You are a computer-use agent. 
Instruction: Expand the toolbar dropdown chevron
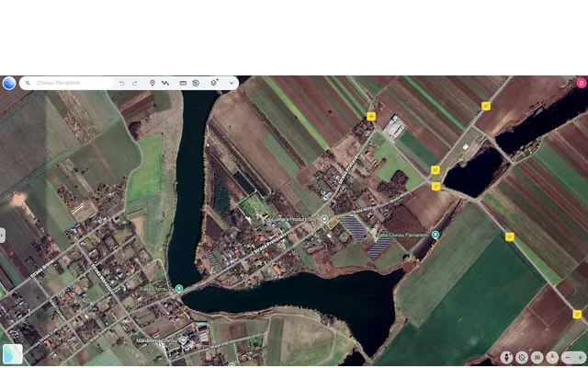pyautogui.click(x=232, y=83)
